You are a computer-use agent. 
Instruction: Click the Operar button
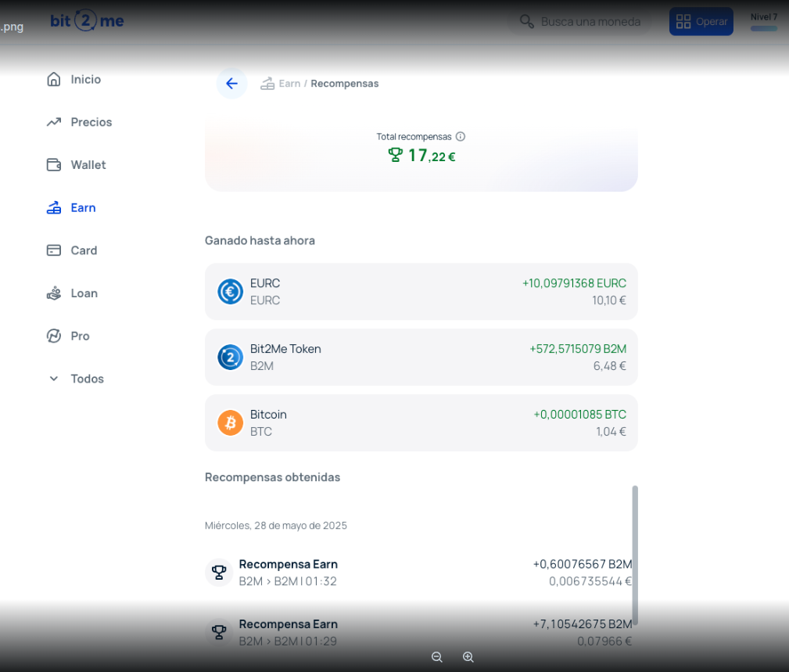(701, 22)
